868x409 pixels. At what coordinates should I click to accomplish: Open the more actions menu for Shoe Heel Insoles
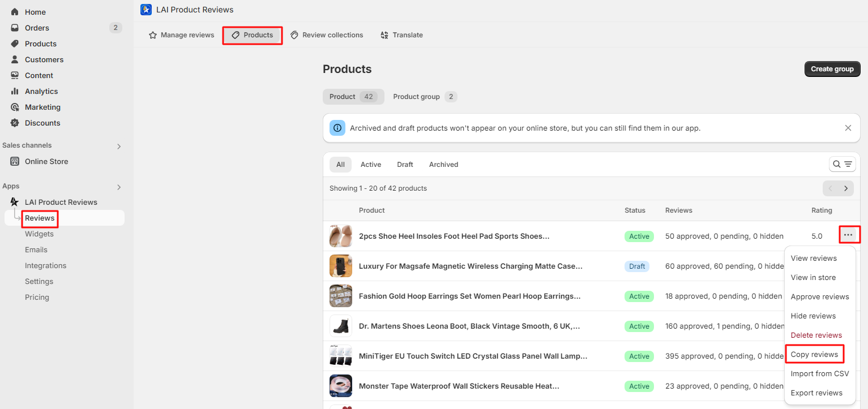click(x=848, y=235)
